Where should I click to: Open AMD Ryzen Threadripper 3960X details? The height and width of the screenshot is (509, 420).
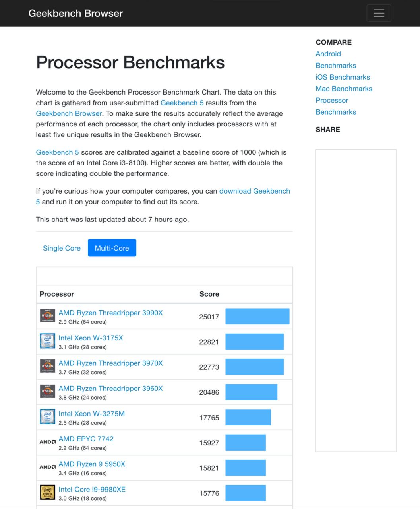(110, 389)
